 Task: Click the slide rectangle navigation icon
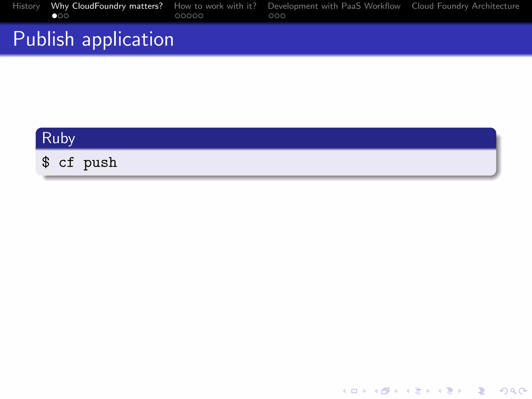pos(354,391)
